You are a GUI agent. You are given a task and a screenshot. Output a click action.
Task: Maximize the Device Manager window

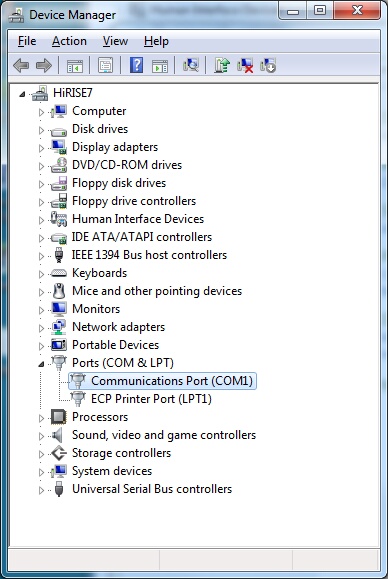click(320, 11)
